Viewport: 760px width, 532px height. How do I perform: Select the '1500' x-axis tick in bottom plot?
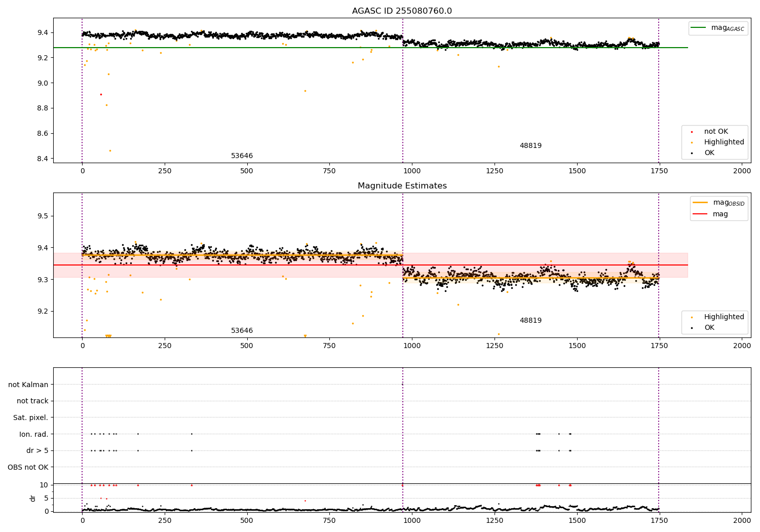click(x=577, y=520)
